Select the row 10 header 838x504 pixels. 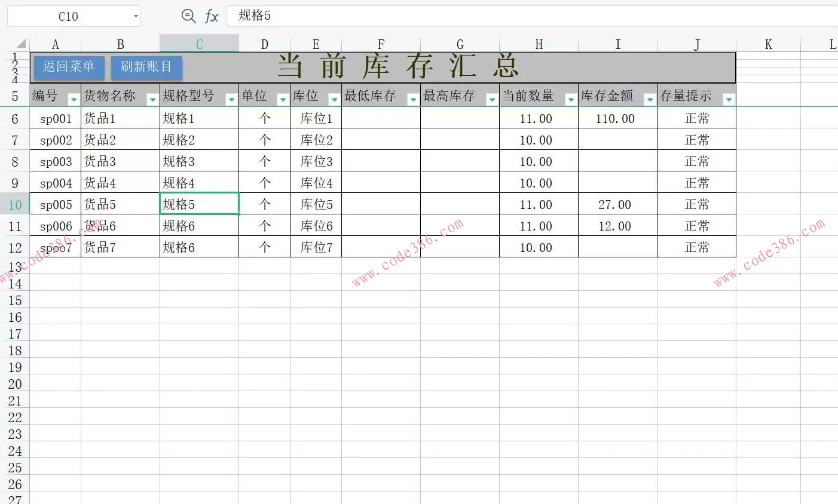[16, 204]
